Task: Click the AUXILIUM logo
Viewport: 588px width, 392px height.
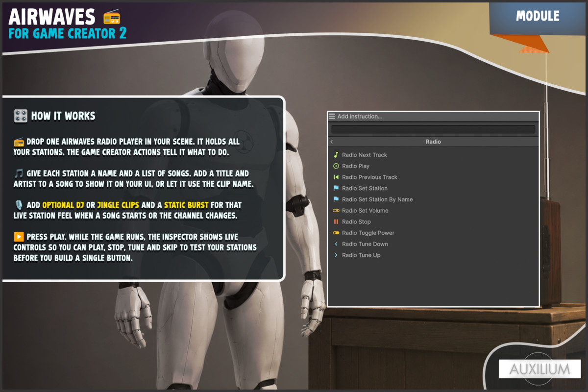Action: [x=539, y=369]
